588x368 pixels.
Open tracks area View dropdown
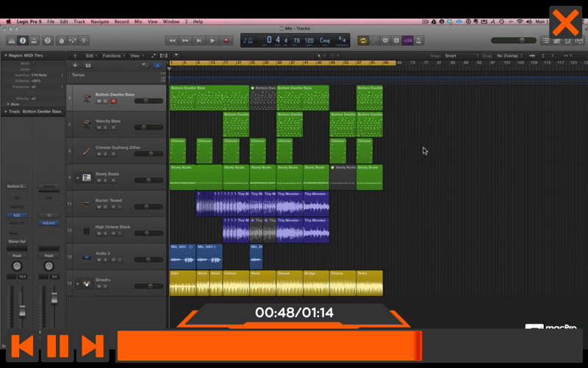tap(137, 56)
